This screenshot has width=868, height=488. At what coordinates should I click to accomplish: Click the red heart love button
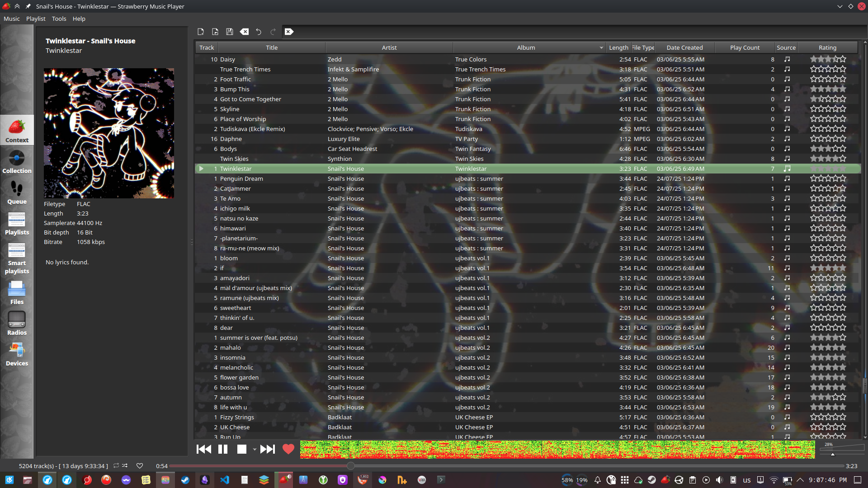click(288, 449)
